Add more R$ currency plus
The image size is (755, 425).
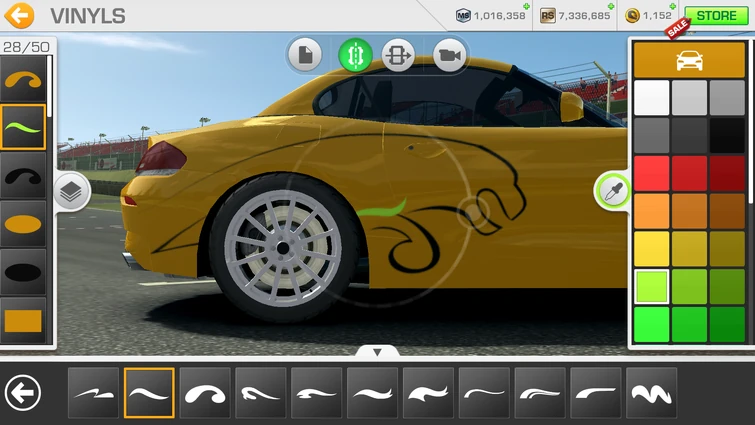pos(611,6)
